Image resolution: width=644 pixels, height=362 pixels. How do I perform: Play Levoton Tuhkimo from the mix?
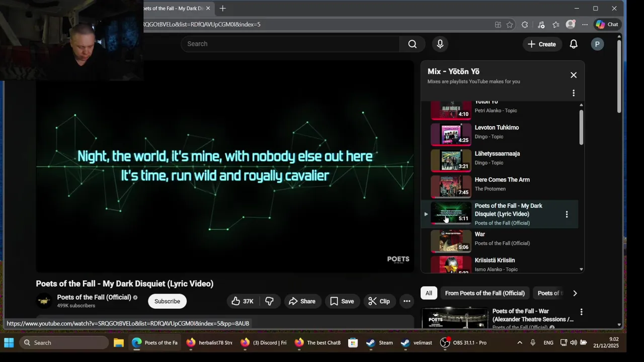pos(500,134)
